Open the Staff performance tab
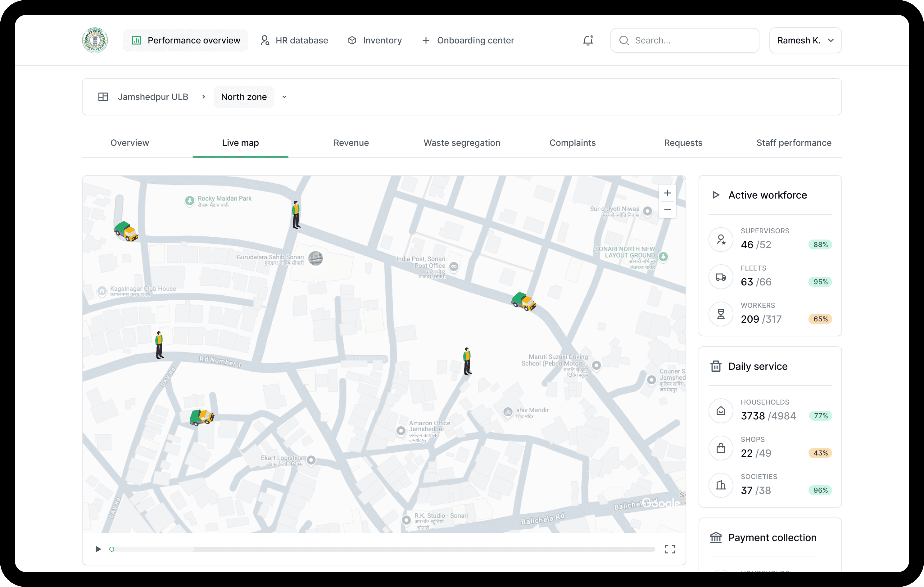This screenshot has height=587, width=924. click(x=794, y=143)
